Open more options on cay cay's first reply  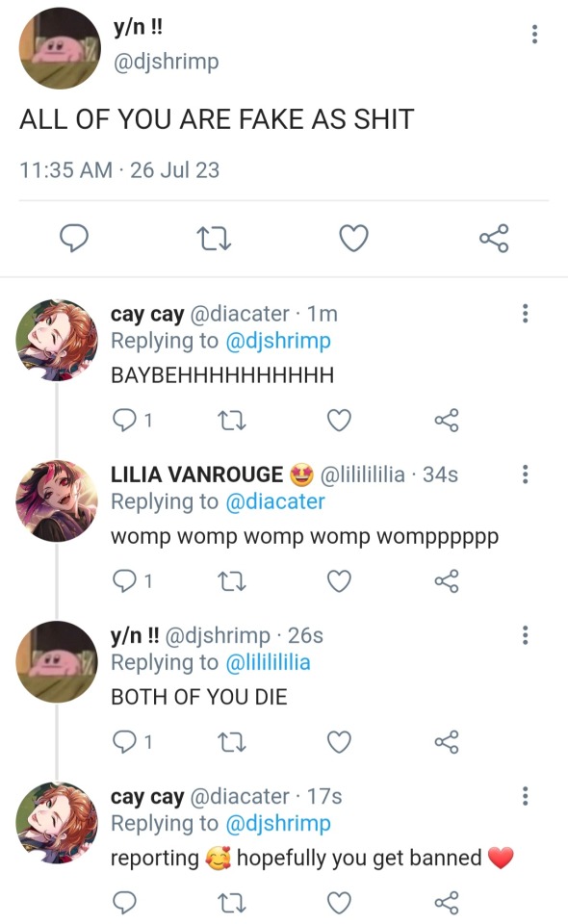pyautogui.click(x=525, y=313)
